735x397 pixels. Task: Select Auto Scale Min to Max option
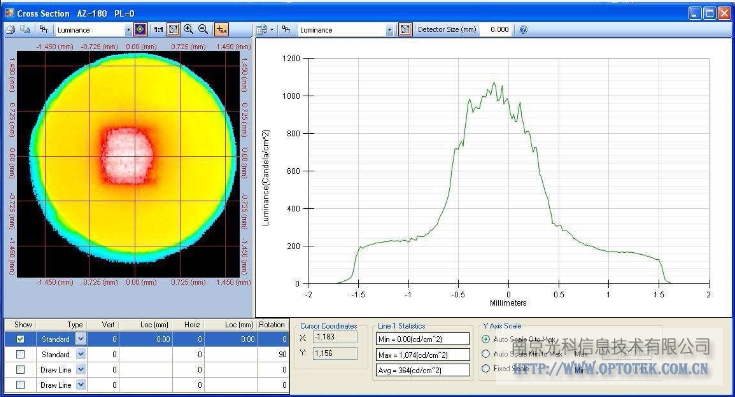point(486,354)
